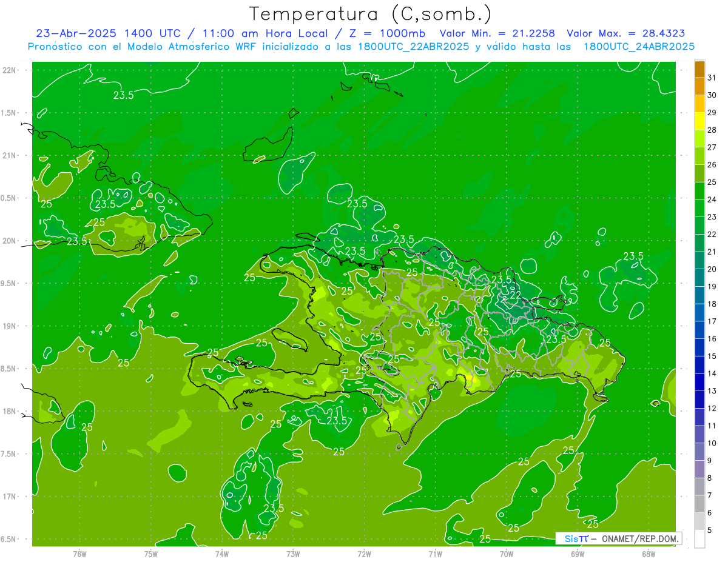Click the "72W" longitude axis label
728x562 pixels.
click(364, 554)
